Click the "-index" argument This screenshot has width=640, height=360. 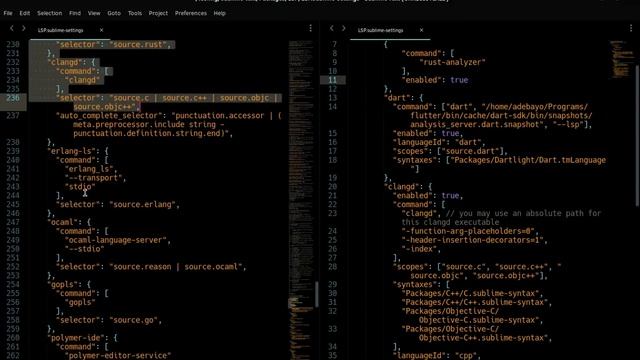419,249
